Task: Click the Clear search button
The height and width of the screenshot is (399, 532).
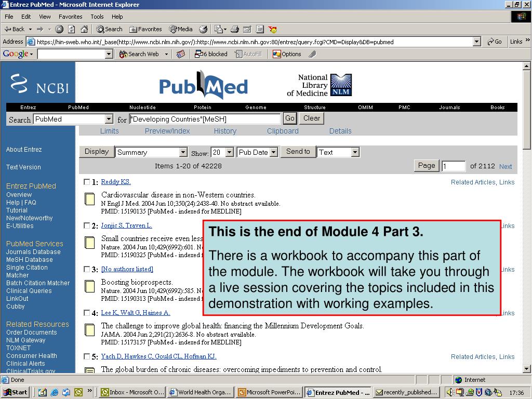Action: [x=312, y=118]
